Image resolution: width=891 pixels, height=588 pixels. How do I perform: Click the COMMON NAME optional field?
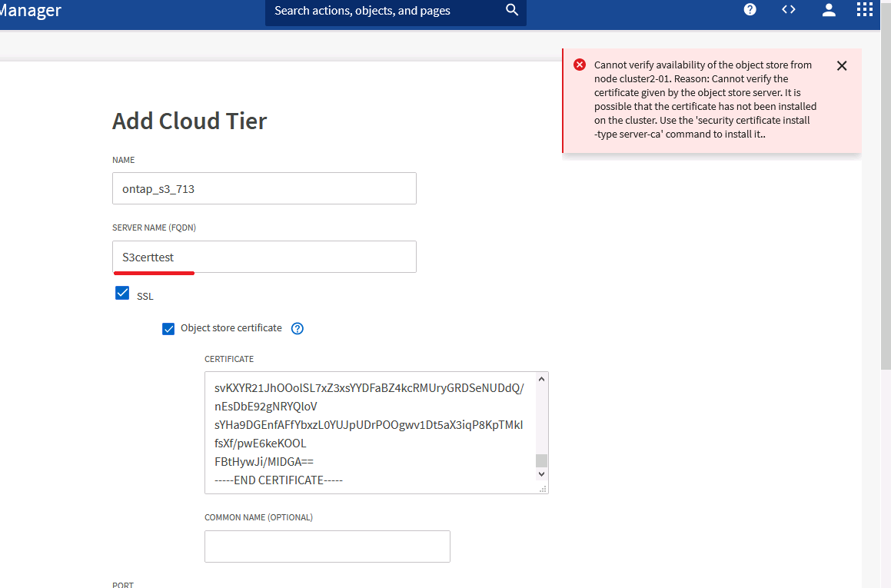(x=327, y=546)
